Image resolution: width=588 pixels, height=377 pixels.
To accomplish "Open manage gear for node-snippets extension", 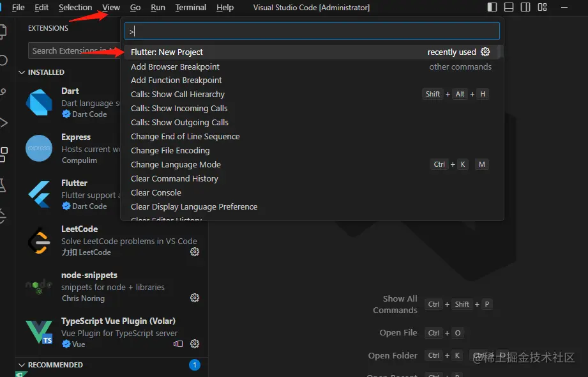I will tap(195, 298).
